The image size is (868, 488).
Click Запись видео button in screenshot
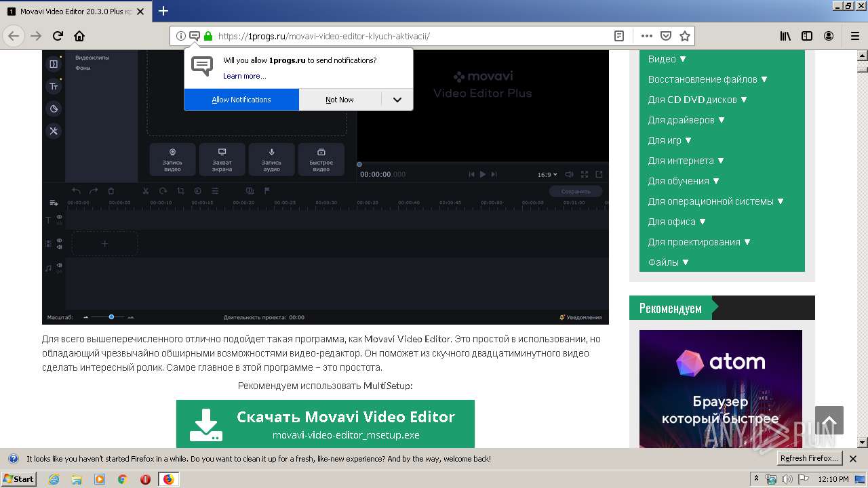click(172, 159)
